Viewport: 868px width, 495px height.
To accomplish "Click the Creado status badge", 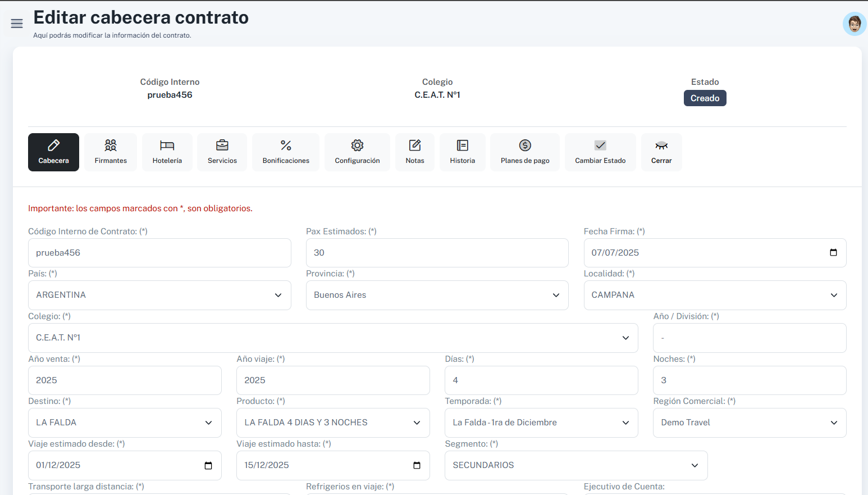I will [x=705, y=98].
